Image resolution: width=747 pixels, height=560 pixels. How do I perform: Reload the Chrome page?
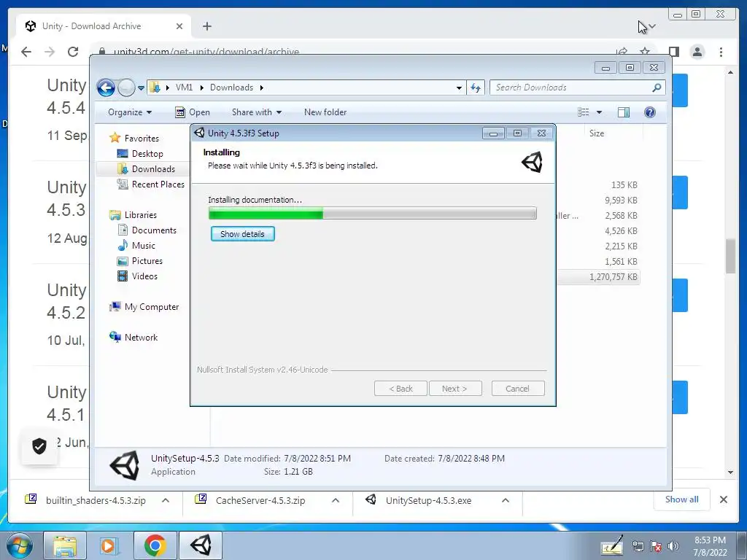click(x=73, y=52)
